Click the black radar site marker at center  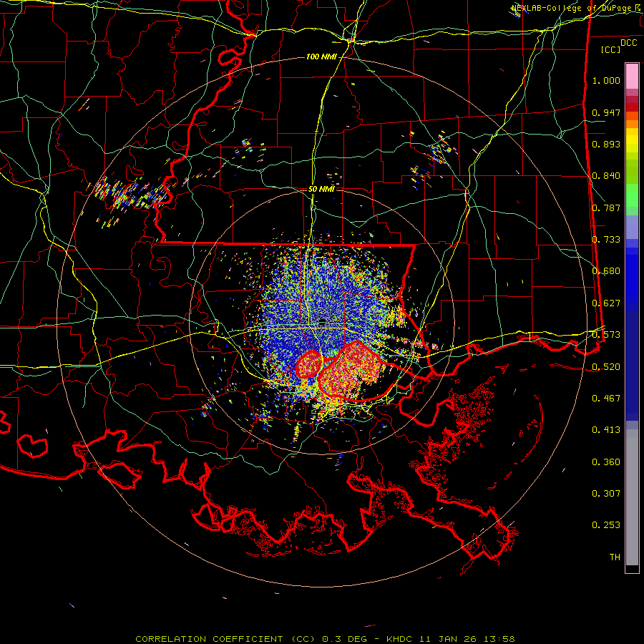coord(323,321)
